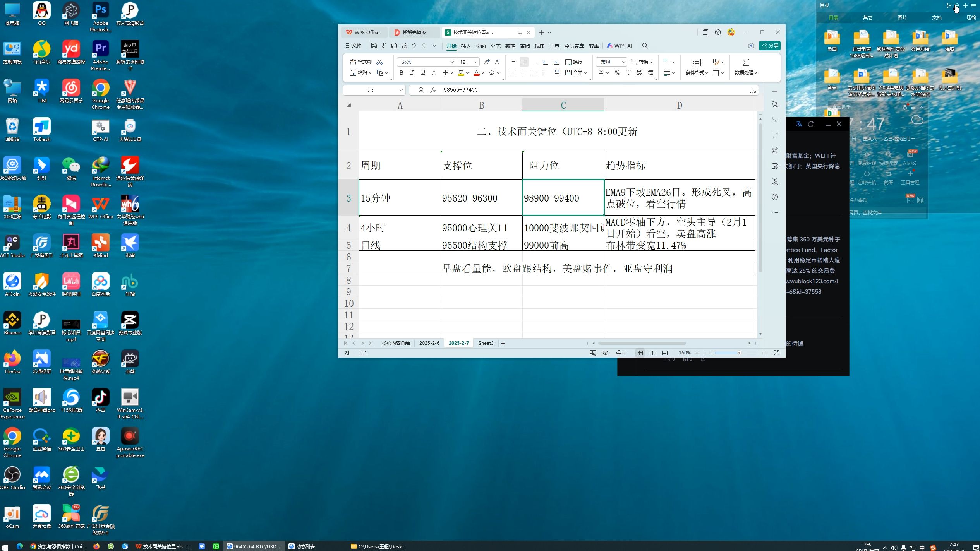The height and width of the screenshot is (551, 980).
Task: Click the Save icon in WPS toolbar
Action: coord(374,46)
